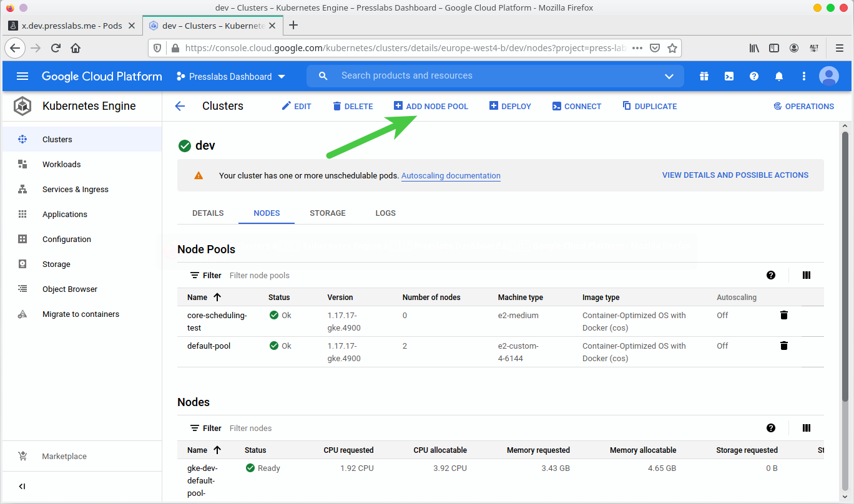
Task: Click VIEW DETAILS AND POSSIBLE ACTIONS
Action: (735, 175)
